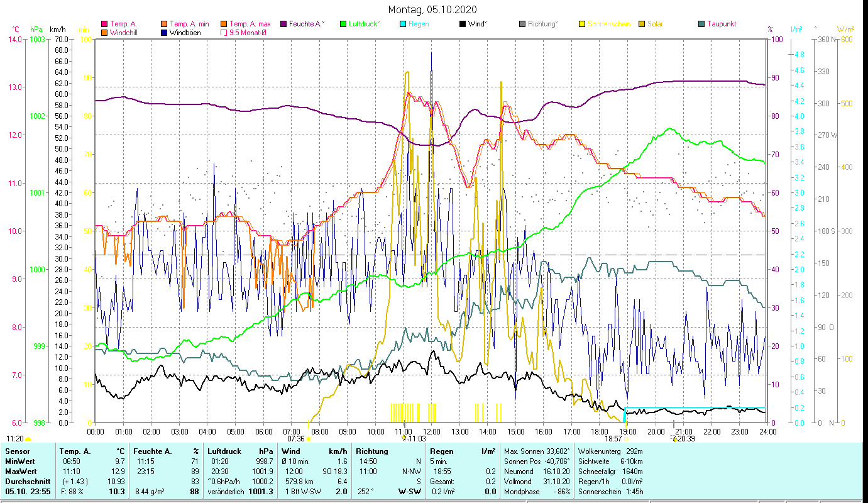868x503 pixels.
Task: Click the orange Windchill color swatch
Action: click(x=104, y=33)
